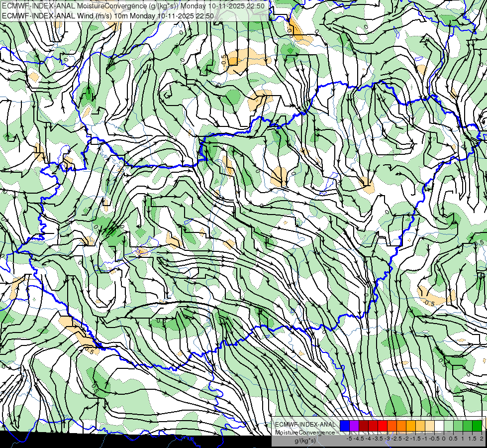
Task: Click the darkest green swatch between 1.5 and 2
Action: tap(477, 426)
